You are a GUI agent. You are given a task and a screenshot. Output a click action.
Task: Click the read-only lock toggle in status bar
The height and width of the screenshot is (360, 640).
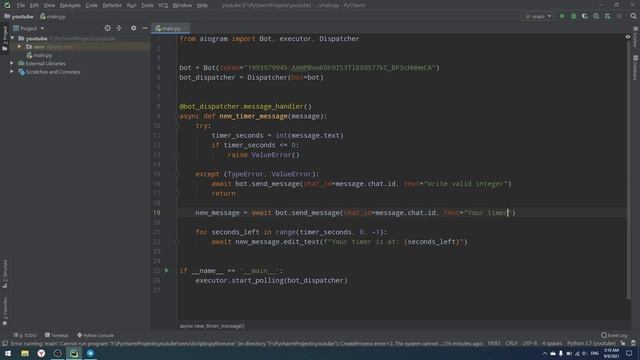[622, 344]
